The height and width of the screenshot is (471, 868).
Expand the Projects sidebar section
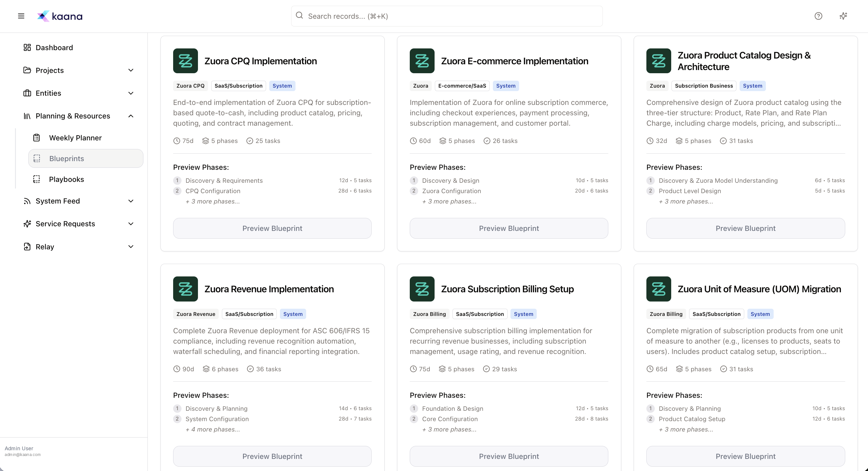point(131,70)
